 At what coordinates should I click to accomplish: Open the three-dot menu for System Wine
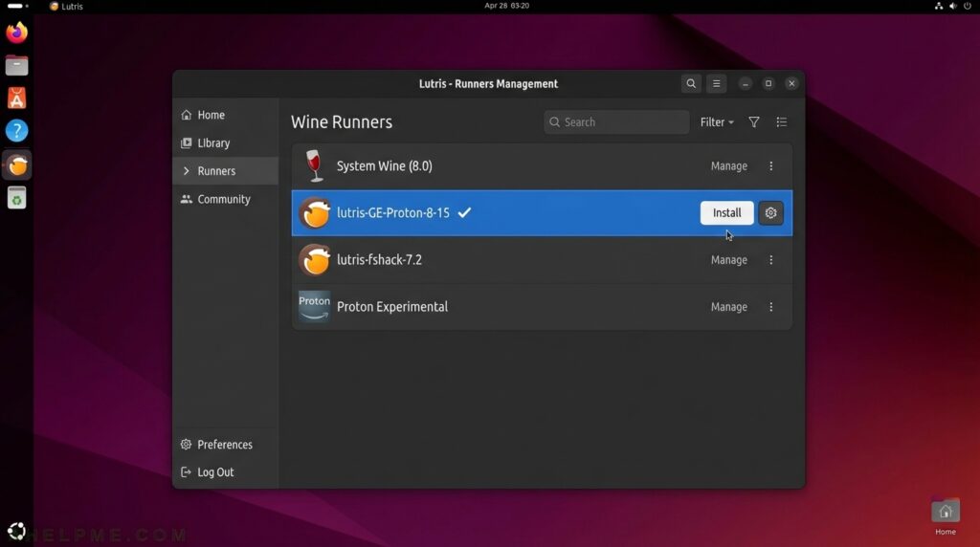click(x=771, y=166)
